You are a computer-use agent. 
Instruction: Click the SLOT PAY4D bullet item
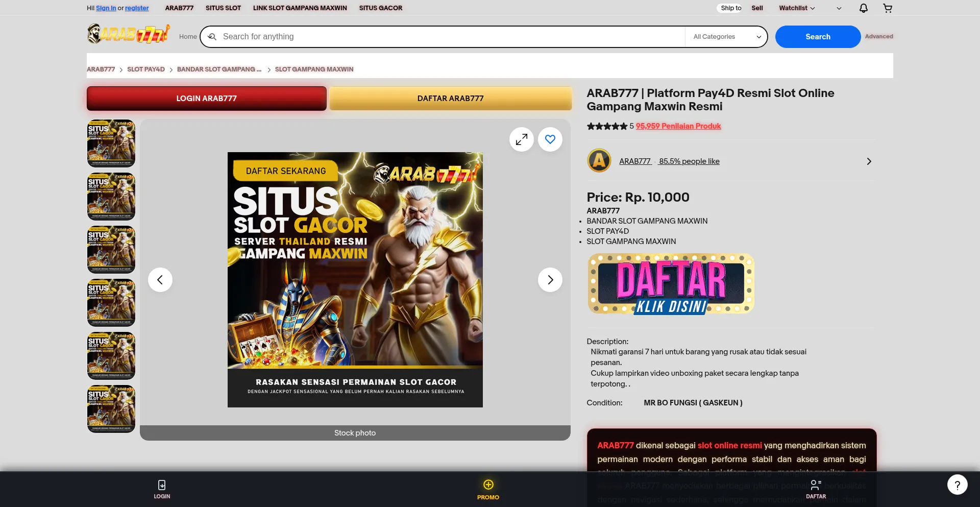[608, 231]
